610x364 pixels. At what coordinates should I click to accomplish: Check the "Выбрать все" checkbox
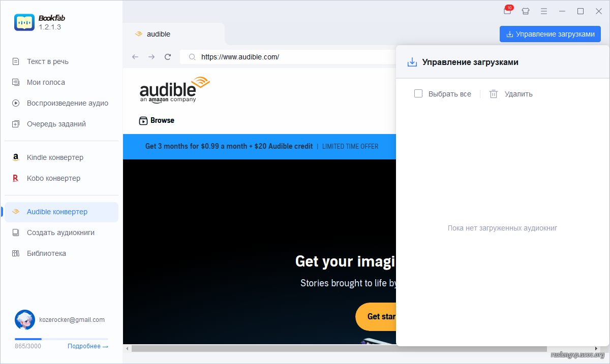[x=418, y=93]
